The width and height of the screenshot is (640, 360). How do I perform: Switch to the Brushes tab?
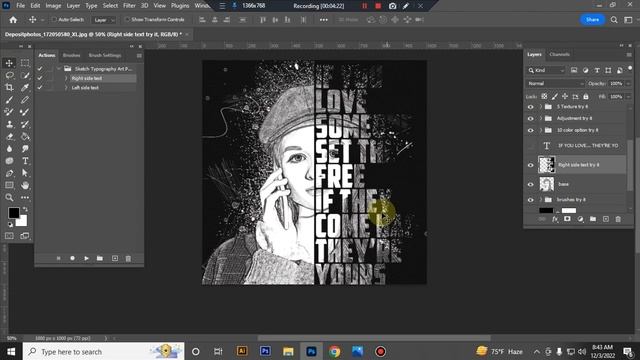[71, 55]
